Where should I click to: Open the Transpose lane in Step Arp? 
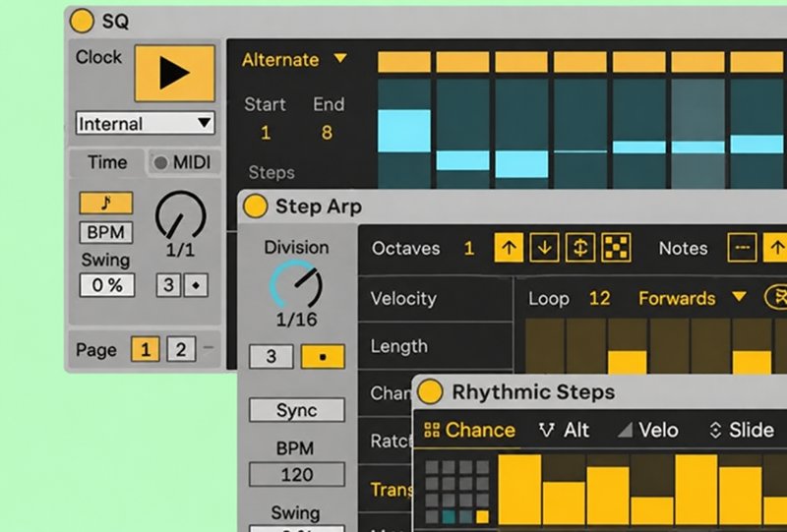[386, 489]
